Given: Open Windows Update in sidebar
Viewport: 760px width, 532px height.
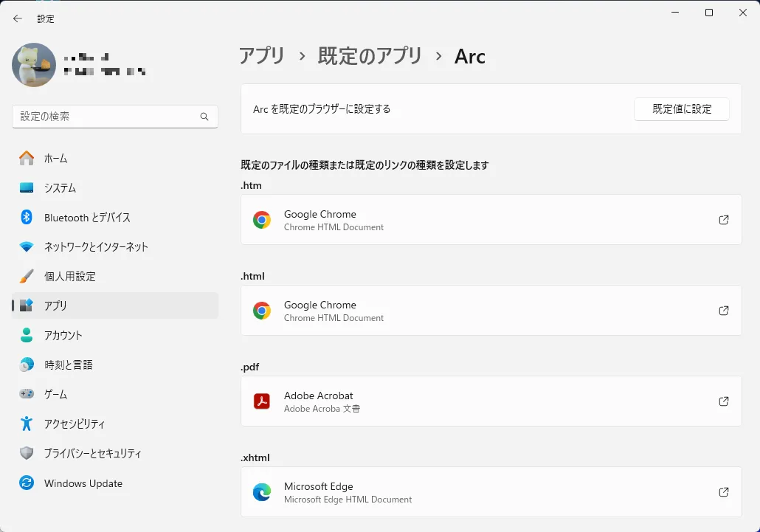Looking at the screenshot, I should click(115, 483).
